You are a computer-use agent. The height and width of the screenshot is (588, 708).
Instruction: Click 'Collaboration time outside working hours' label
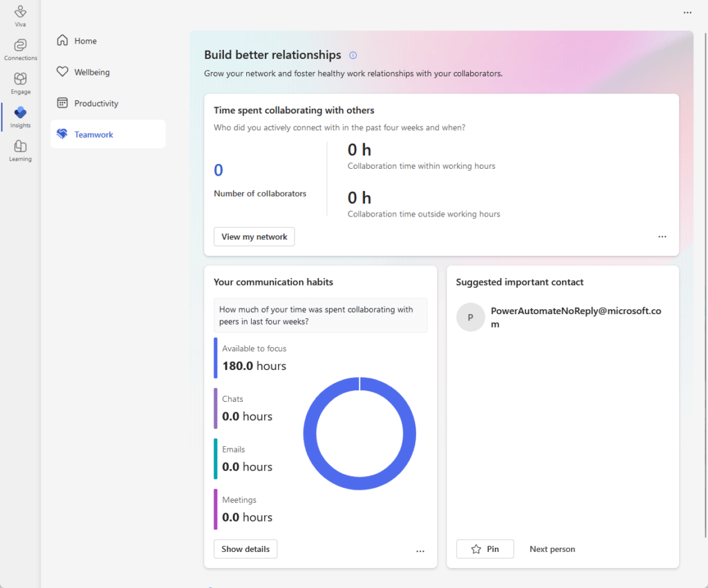tap(424, 214)
